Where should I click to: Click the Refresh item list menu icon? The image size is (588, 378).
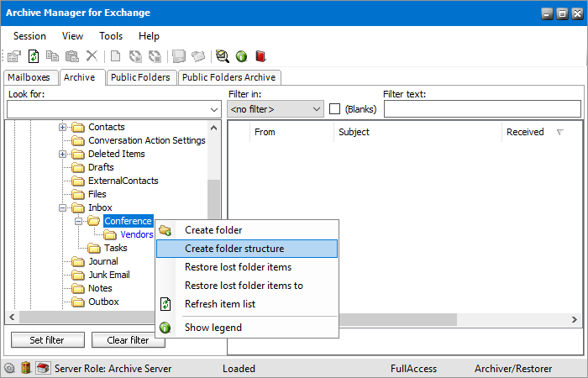coord(165,304)
